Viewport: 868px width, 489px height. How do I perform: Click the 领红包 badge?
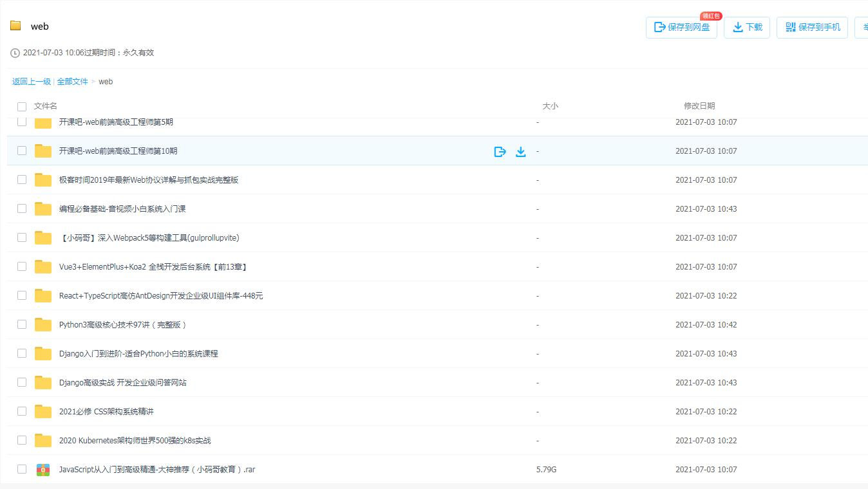[711, 15]
